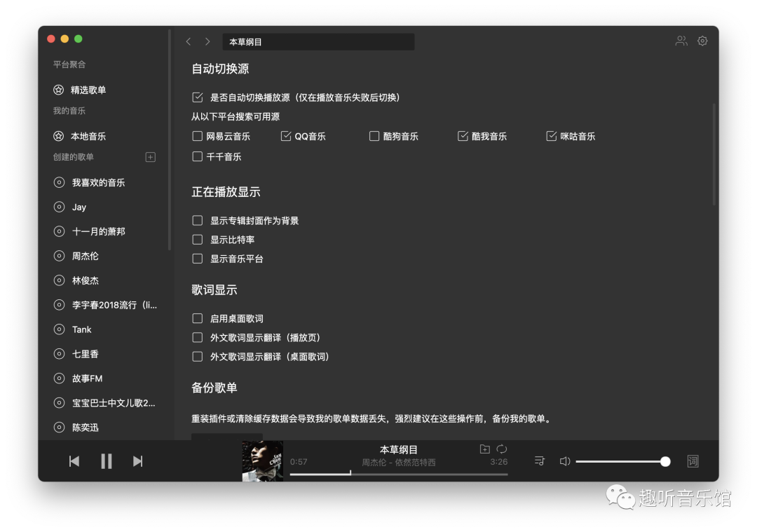
Task: Seek within the song progress bar
Action: tap(399, 474)
